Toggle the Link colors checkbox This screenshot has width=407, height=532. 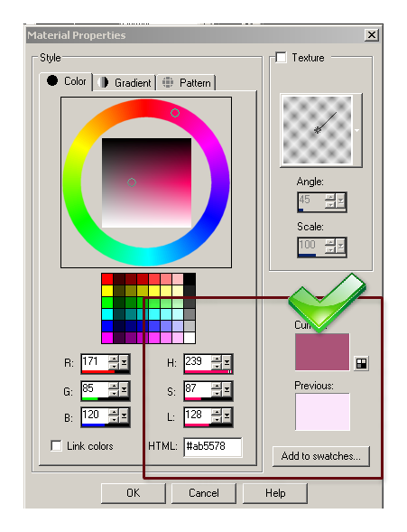click(56, 445)
